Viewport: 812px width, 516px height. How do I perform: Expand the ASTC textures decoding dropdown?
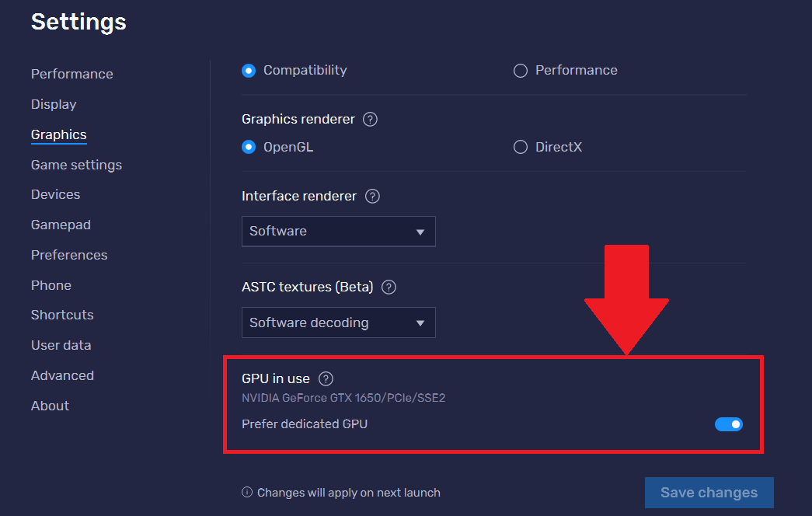pyautogui.click(x=338, y=322)
